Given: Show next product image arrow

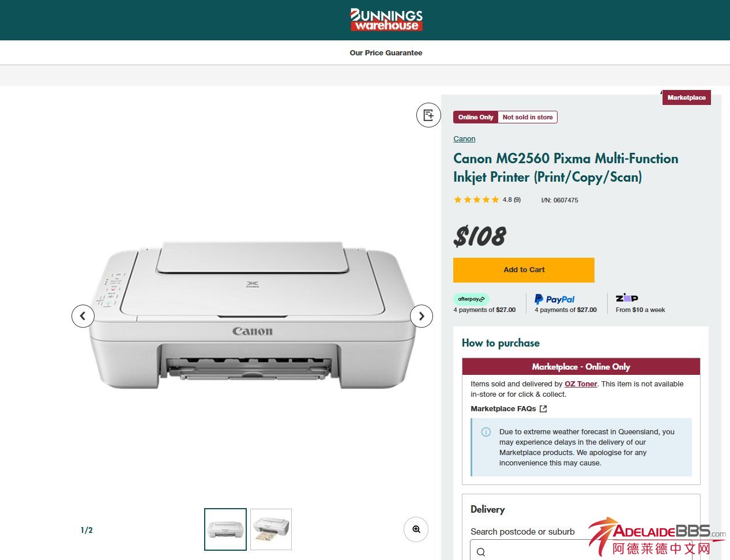Looking at the screenshot, I should 422,316.
